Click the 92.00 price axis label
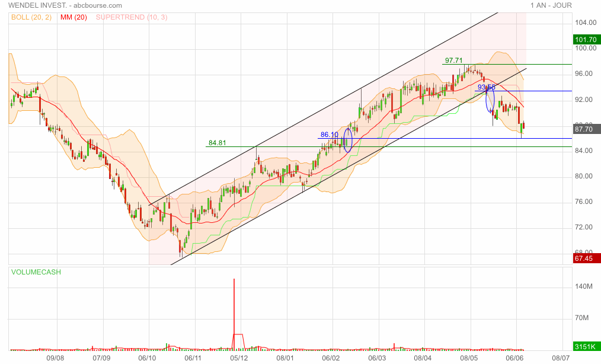 tap(584, 100)
